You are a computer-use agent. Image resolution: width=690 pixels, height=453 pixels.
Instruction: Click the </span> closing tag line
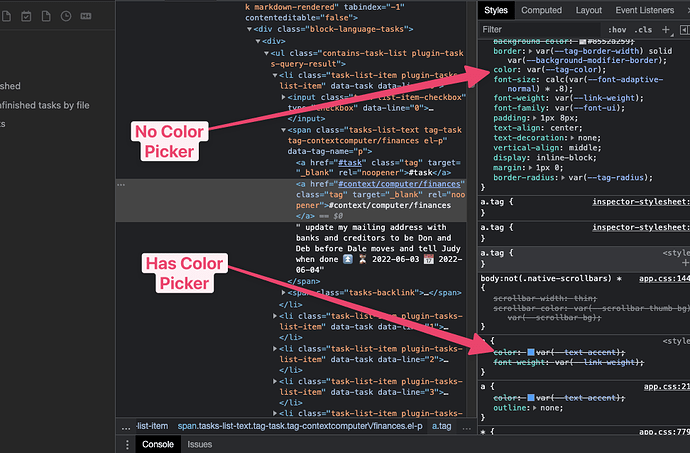[x=304, y=282]
